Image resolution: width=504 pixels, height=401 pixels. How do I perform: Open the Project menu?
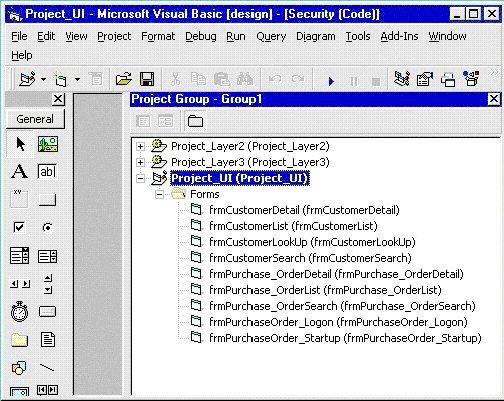coord(114,36)
